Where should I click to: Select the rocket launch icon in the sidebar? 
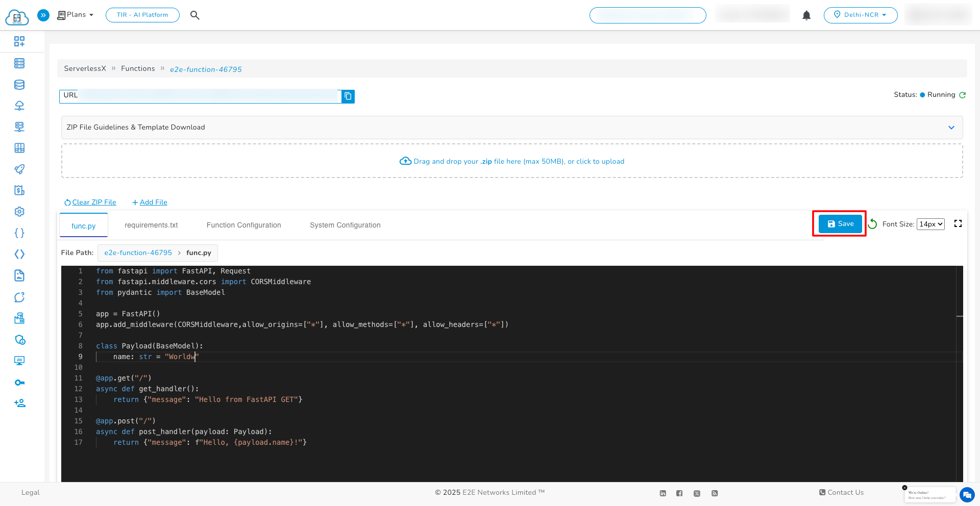coord(19,169)
